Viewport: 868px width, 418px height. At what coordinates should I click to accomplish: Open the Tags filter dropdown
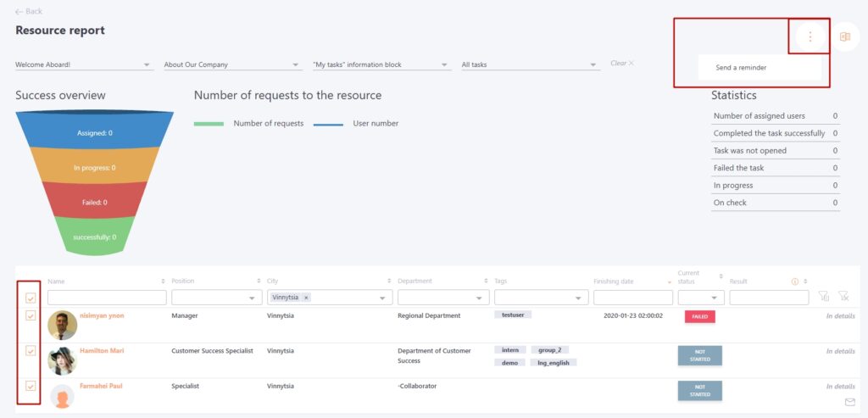click(x=542, y=298)
